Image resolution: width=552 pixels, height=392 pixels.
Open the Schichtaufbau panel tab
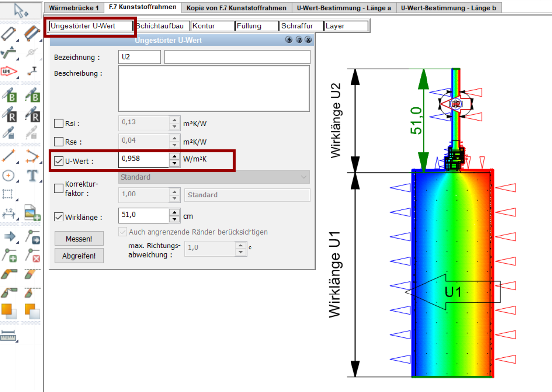click(x=160, y=26)
